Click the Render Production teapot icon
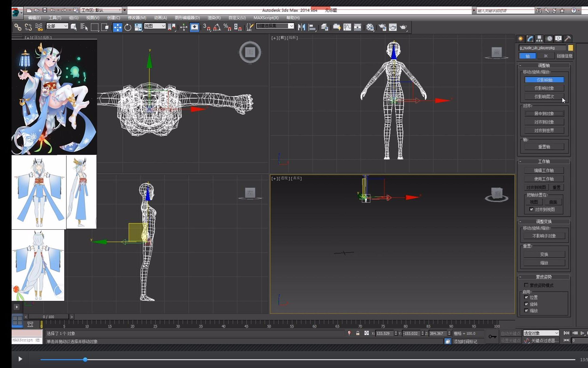This screenshot has height=368, width=588. 403,27
